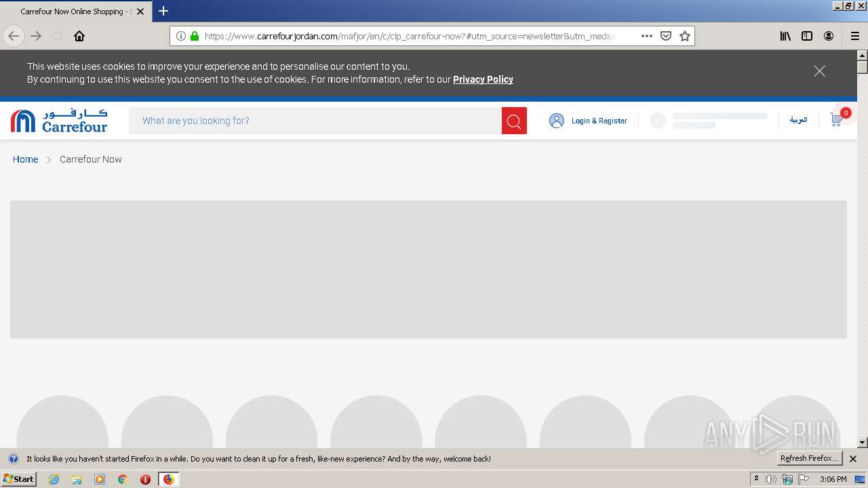868x488 pixels.
Task: Launch Chrome from the taskbar
Action: click(123, 479)
